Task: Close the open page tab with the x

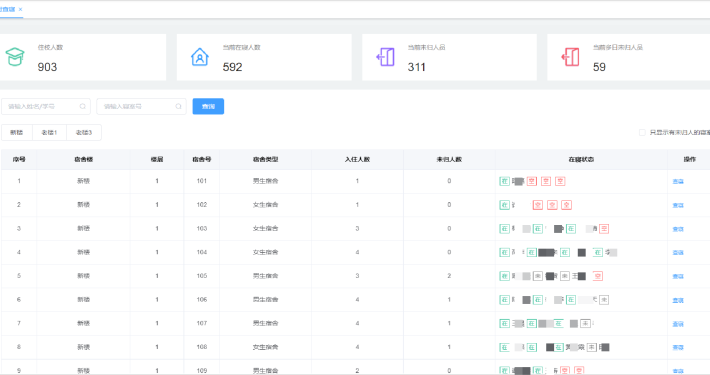Action: [x=20, y=9]
